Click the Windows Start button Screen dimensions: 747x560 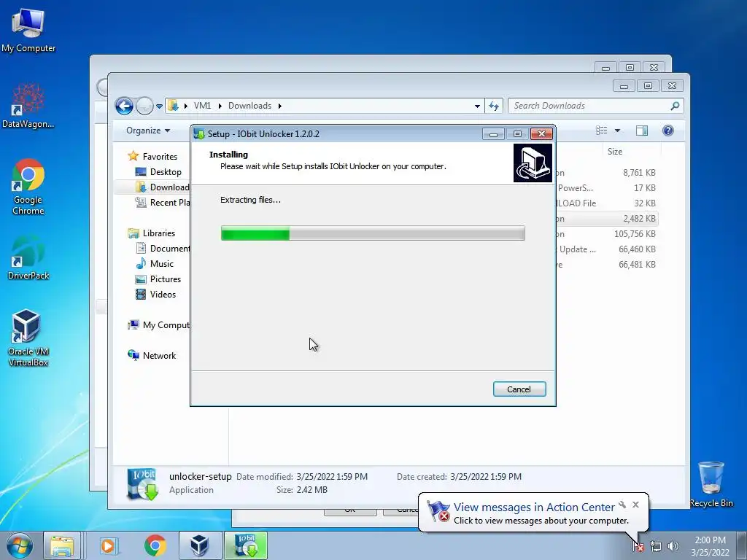coord(20,545)
